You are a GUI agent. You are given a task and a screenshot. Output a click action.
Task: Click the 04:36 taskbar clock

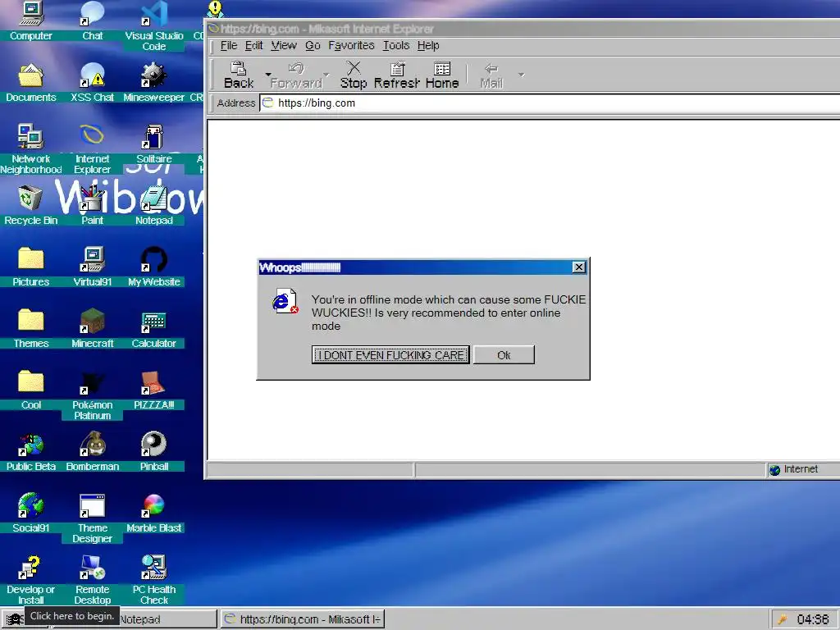pos(813,619)
